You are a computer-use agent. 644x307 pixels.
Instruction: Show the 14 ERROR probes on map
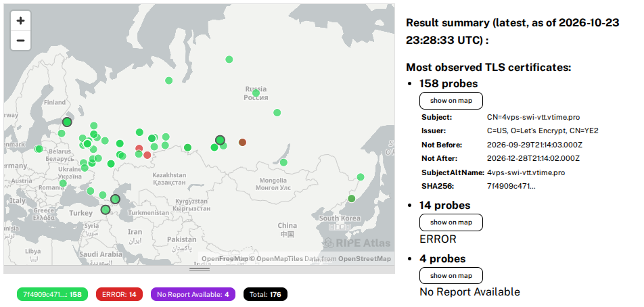pyautogui.click(x=451, y=222)
